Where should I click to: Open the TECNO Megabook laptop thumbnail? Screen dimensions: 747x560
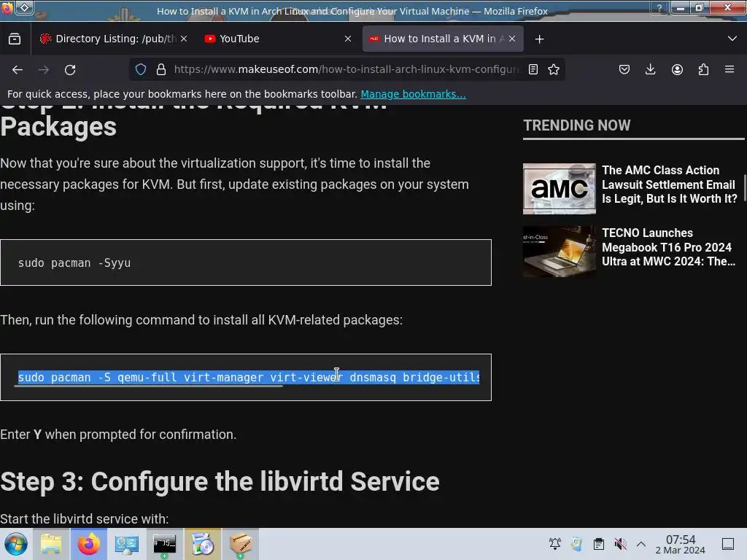[560, 252]
